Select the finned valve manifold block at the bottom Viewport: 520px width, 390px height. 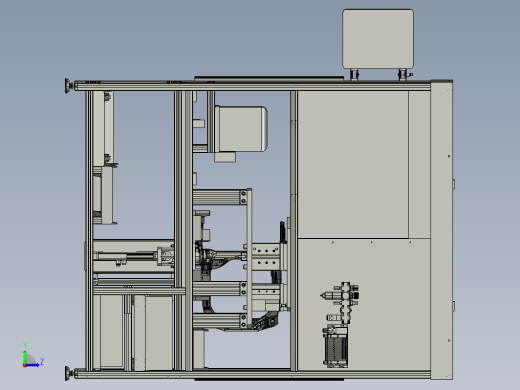(336, 347)
